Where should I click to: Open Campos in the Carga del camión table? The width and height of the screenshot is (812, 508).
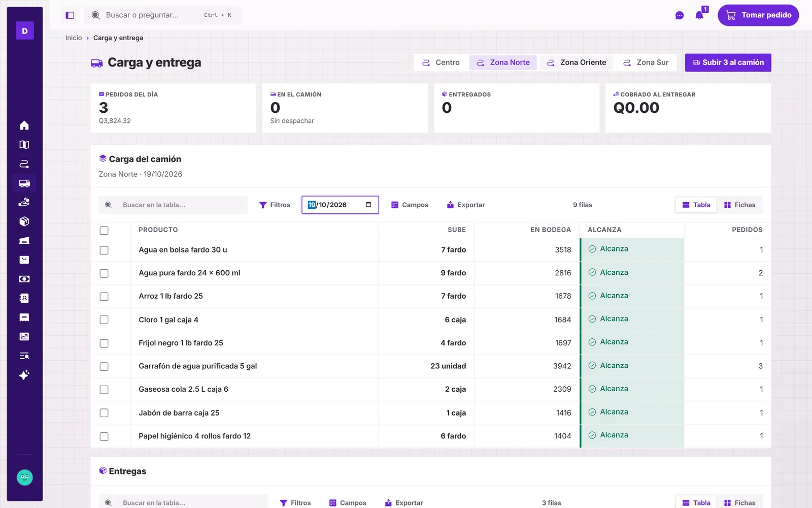(x=410, y=205)
